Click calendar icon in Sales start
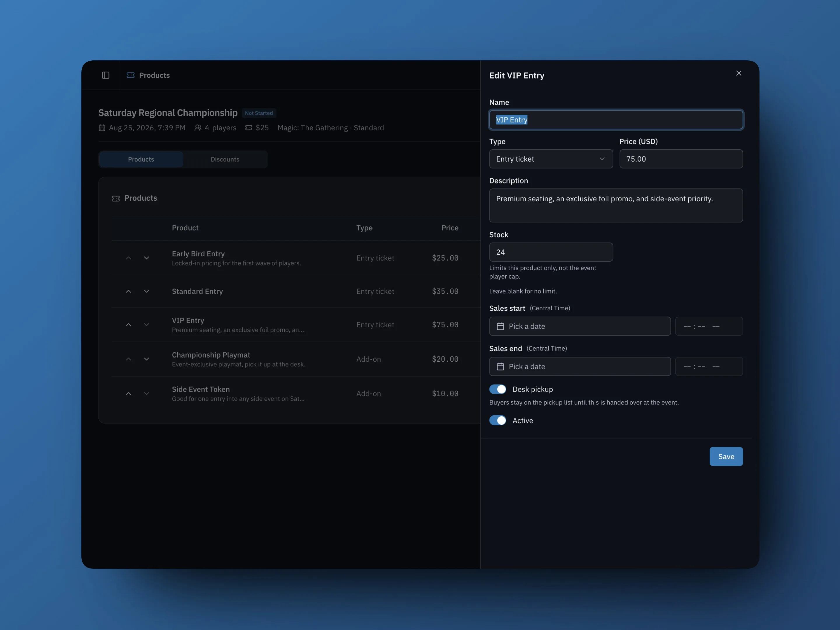This screenshot has height=630, width=840. [x=501, y=326]
